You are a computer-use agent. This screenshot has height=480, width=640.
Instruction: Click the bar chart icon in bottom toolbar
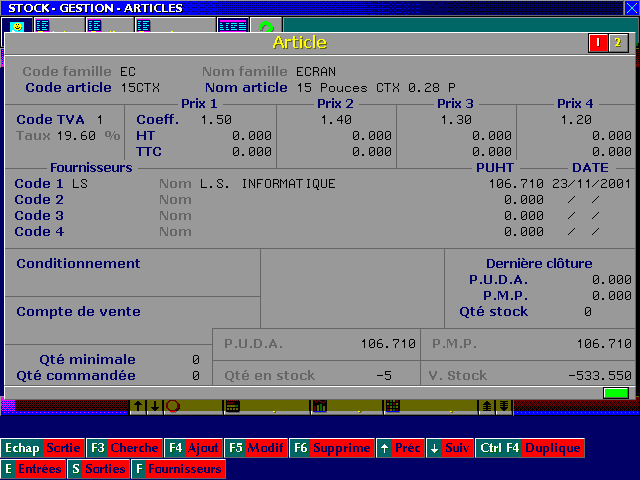pyautogui.click(x=320, y=406)
